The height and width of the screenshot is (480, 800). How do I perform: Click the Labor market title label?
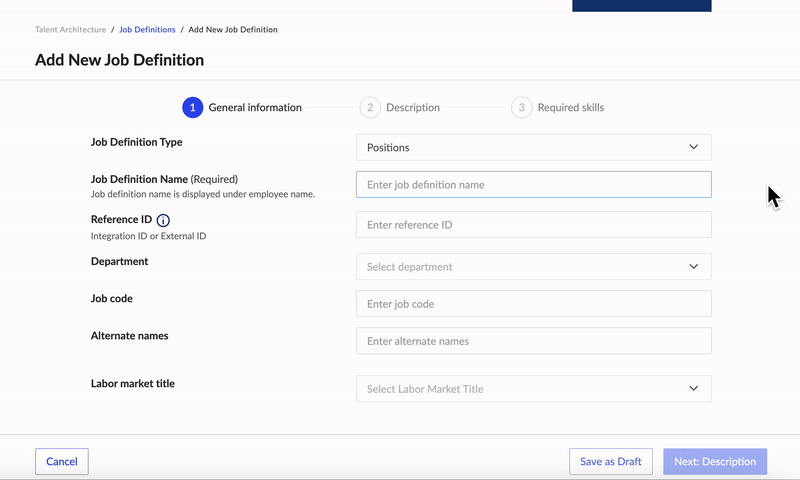tap(133, 384)
